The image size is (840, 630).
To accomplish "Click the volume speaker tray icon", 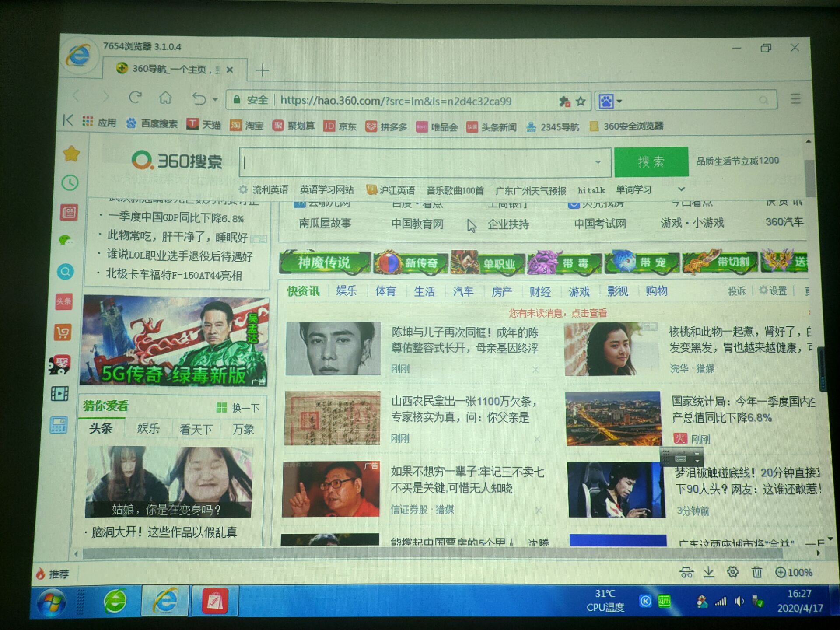I will [x=739, y=602].
